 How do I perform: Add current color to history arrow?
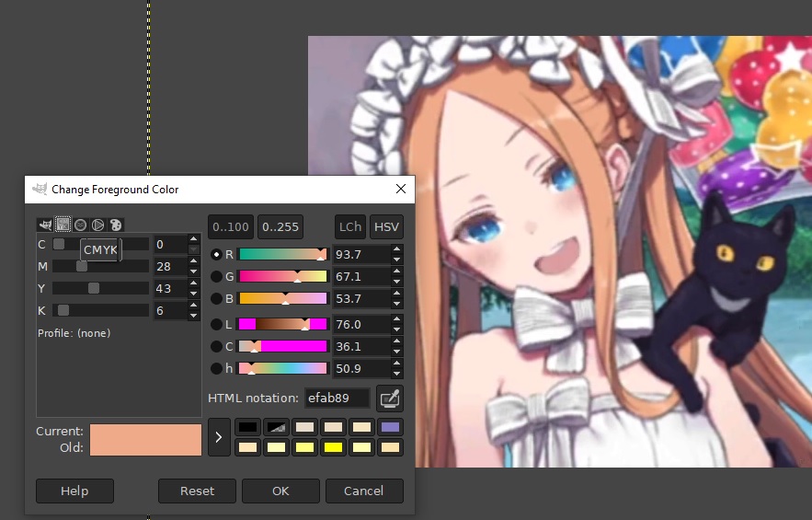pyautogui.click(x=219, y=437)
